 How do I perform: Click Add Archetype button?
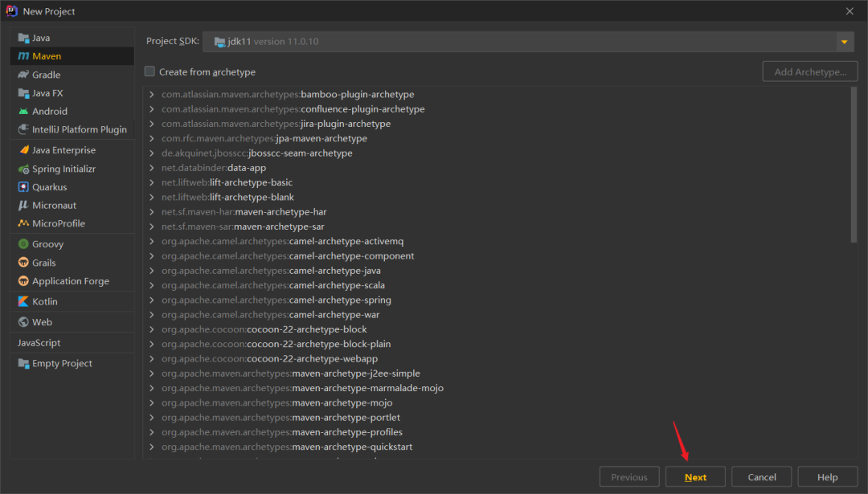click(810, 72)
